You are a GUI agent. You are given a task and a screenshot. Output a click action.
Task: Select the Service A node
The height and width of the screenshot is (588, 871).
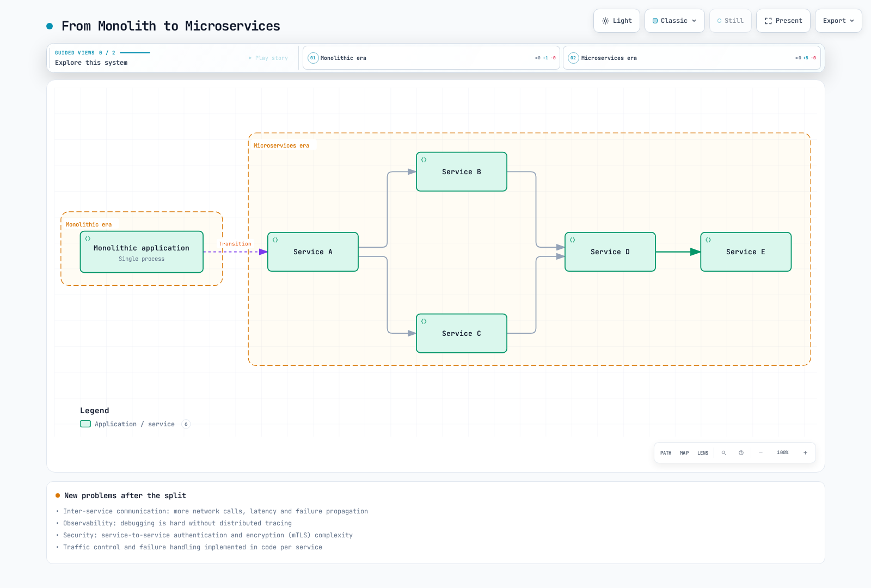pos(313,252)
